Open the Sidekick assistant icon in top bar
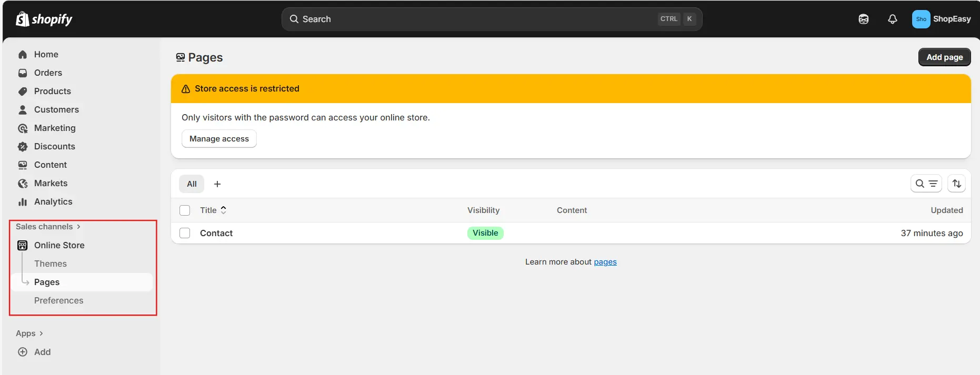Viewport: 980px width, 375px height. tap(864, 19)
